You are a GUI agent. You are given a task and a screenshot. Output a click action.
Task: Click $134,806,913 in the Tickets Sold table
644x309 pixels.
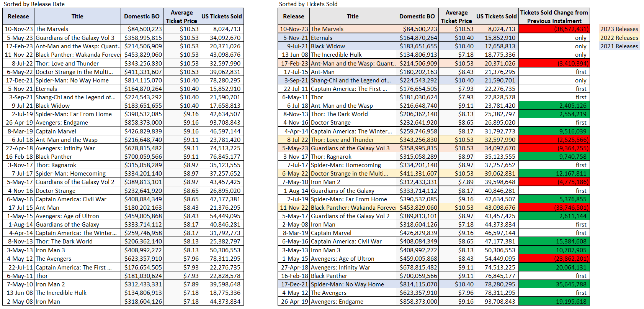point(418,55)
